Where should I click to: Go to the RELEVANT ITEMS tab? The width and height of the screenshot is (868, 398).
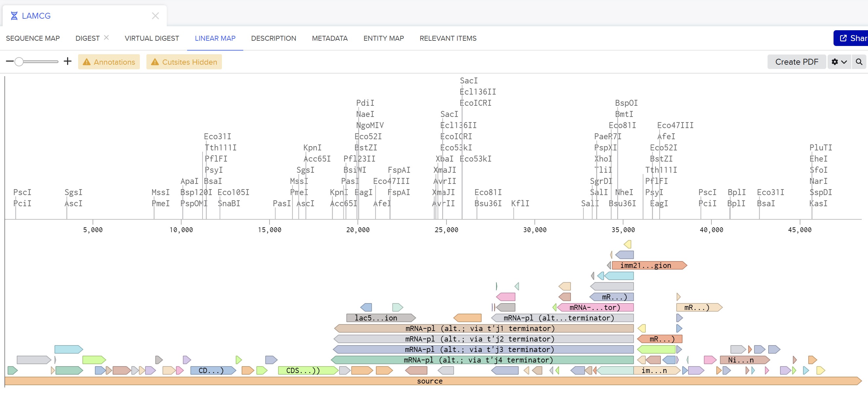[x=448, y=38]
